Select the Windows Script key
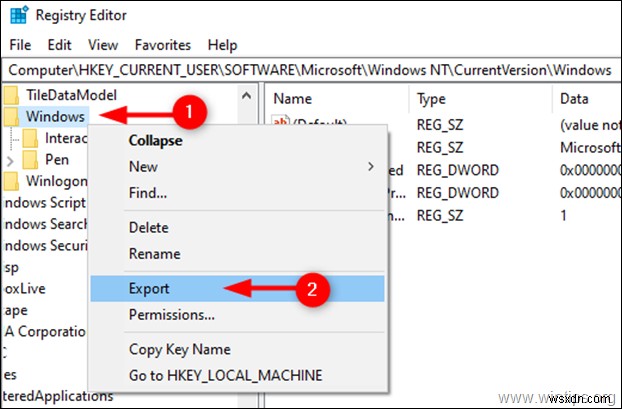Screen dimensions: 622x409 [44, 203]
